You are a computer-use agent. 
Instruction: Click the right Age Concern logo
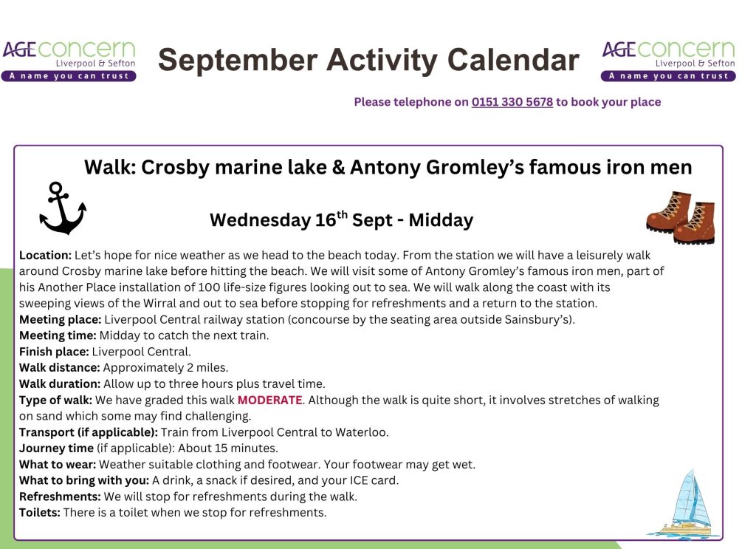pos(668,61)
